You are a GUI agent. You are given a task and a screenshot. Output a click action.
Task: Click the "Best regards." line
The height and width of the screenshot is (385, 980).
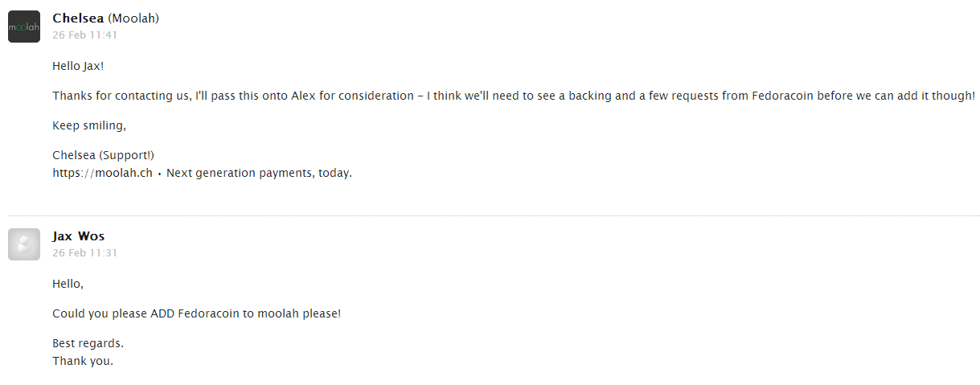pos(88,343)
